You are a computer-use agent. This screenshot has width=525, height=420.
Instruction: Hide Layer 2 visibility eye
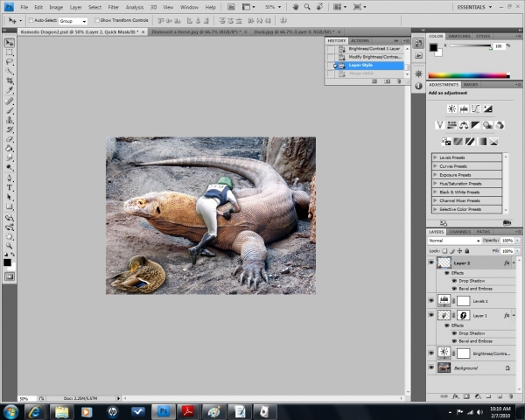pos(431,262)
